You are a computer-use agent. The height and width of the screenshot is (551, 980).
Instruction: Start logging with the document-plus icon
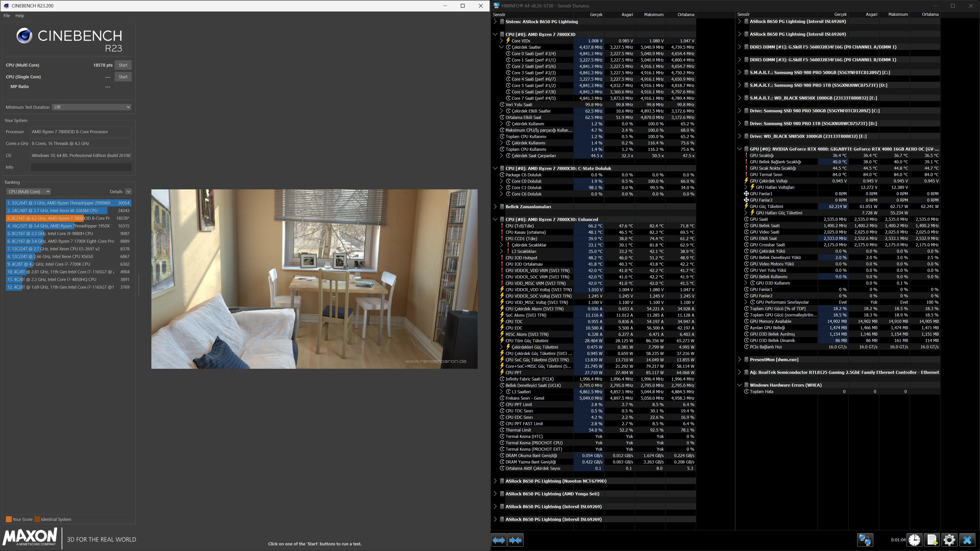[x=932, y=540]
